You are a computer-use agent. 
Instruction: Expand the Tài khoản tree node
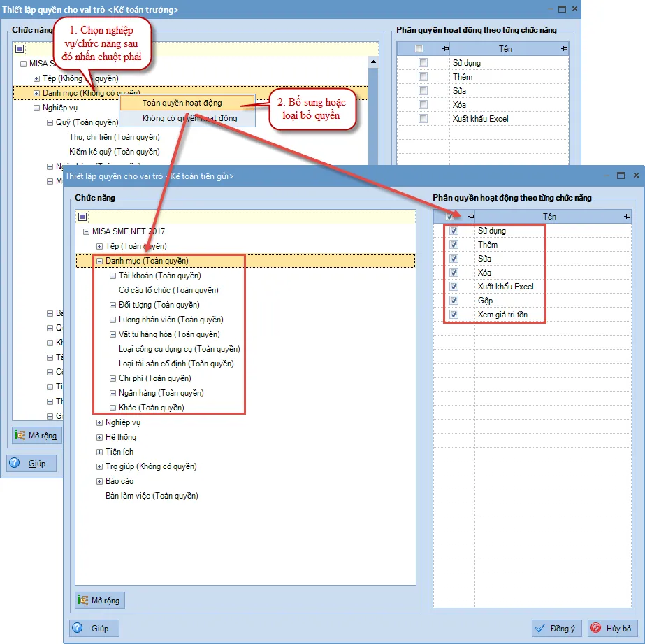[113, 276]
